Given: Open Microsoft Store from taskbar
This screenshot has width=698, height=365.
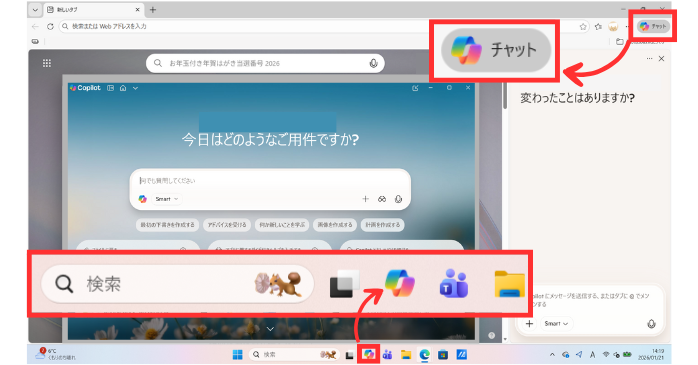Looking at the screenshot, I should pyautogui.click(x=443, y=354).
